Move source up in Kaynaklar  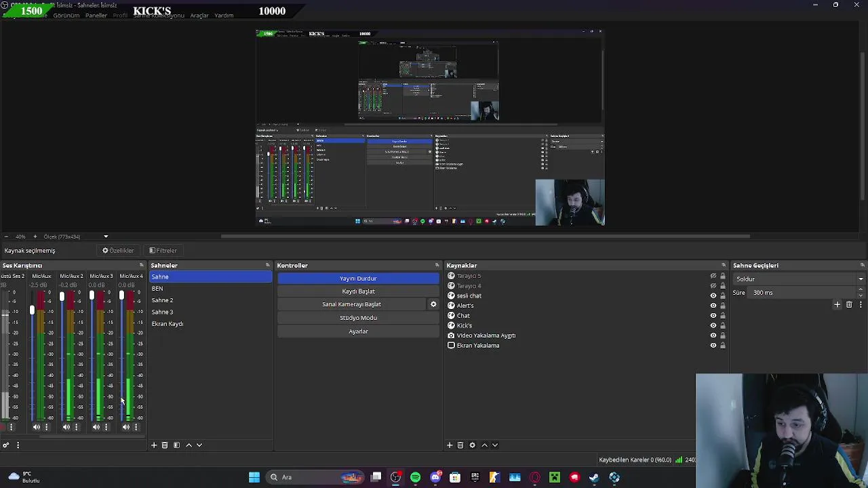tap(484, 445)
